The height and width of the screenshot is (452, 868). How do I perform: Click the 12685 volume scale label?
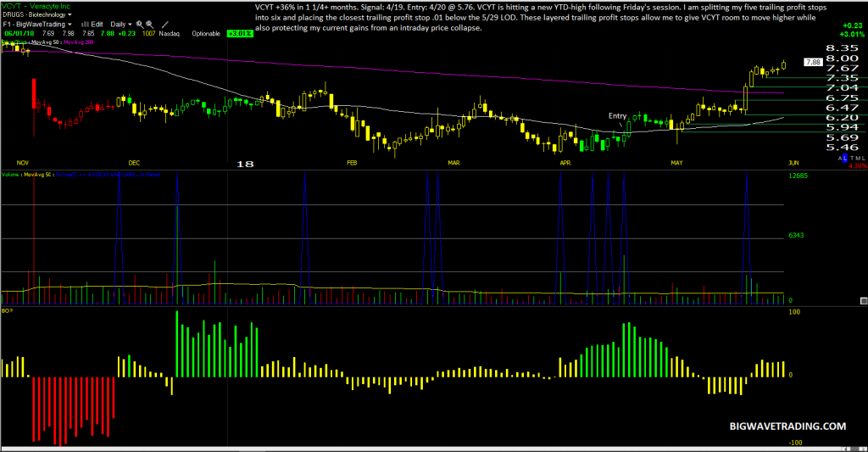798,176
